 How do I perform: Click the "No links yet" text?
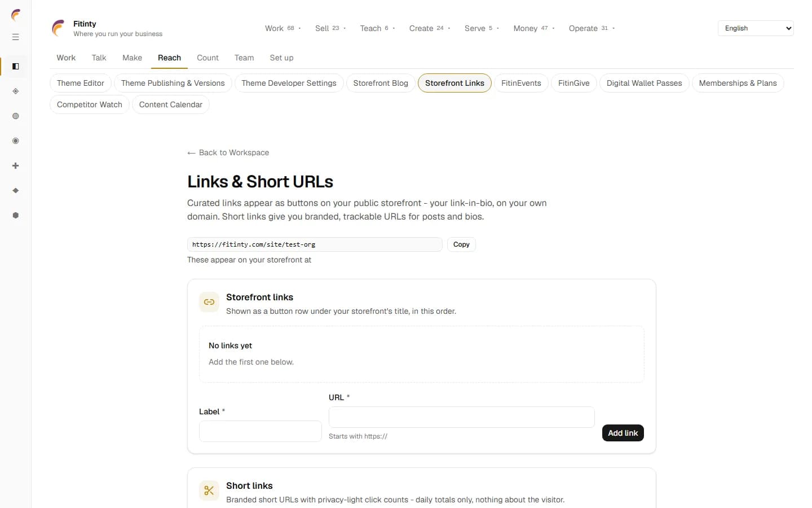[230, 345]
